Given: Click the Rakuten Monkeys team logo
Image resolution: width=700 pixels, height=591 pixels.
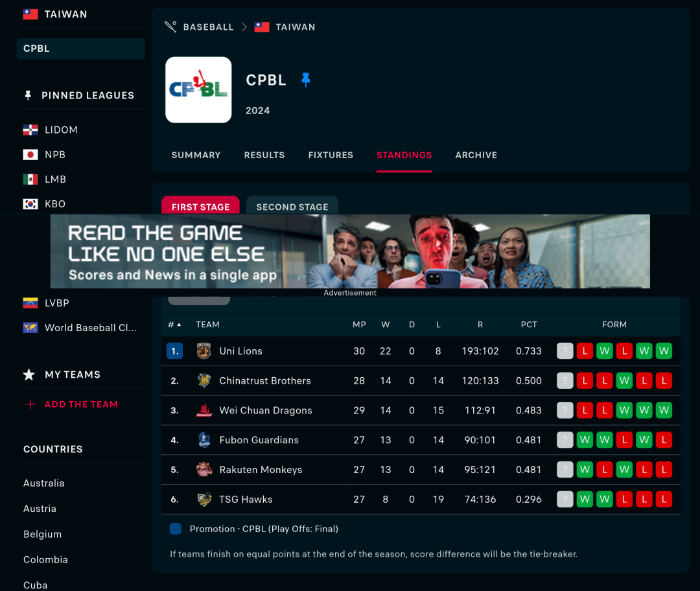Looking at the screenshot, I should [x=204, y=470].
